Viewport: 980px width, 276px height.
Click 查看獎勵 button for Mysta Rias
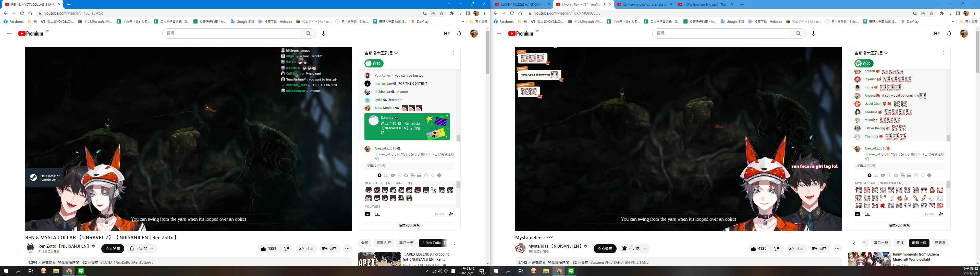pyautogui.click(x=605, y=249)
